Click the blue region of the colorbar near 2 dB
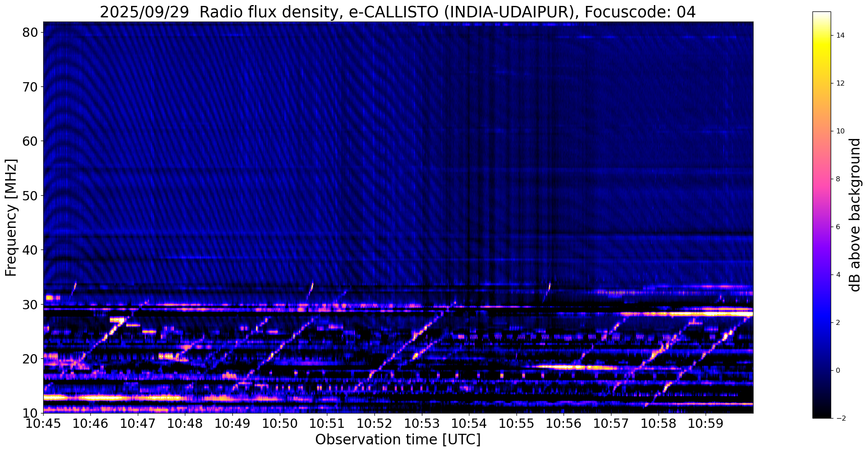 coord(821,323)
